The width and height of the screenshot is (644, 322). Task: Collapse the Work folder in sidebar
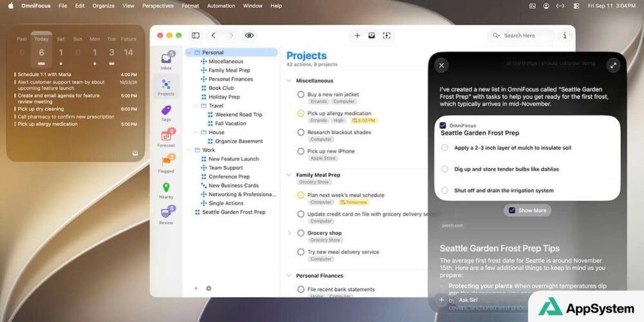point(189,150)
